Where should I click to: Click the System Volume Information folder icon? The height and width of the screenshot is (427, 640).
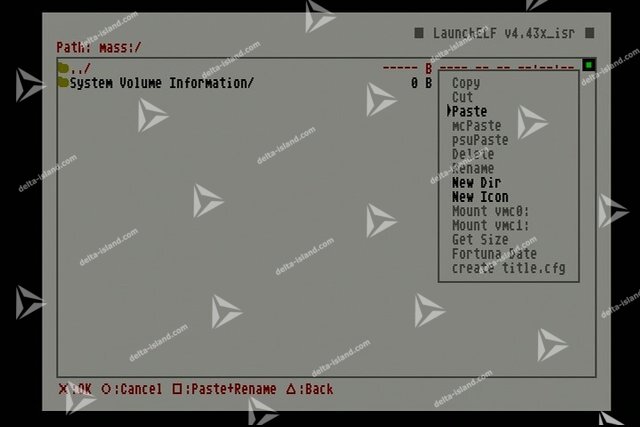coord(63,83)
